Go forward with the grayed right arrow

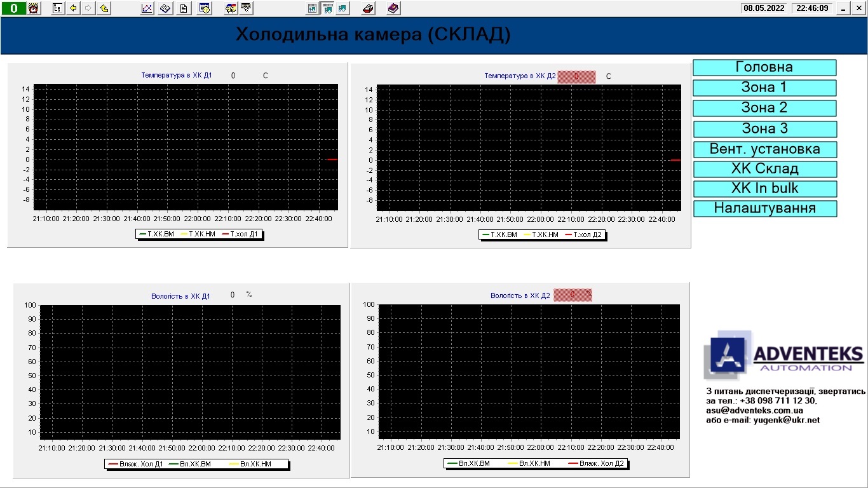tap(88, 8)
